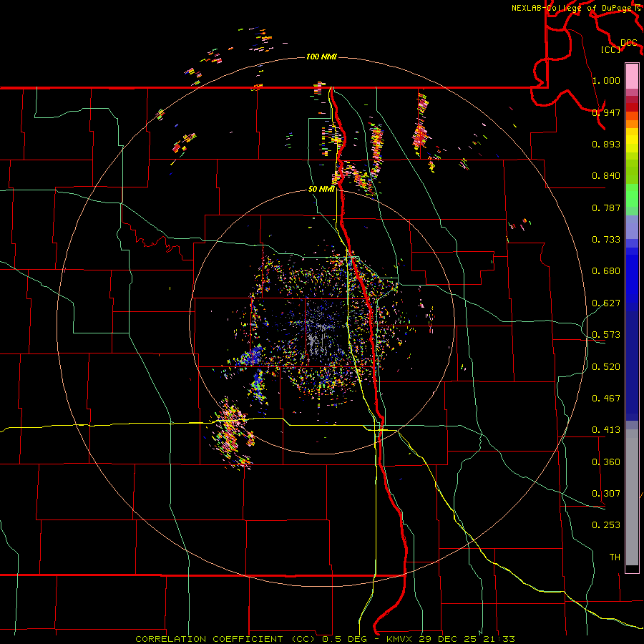644x644 pixels.
Task: Click the 0.680 scale value
Action: [x=606, y=271]
